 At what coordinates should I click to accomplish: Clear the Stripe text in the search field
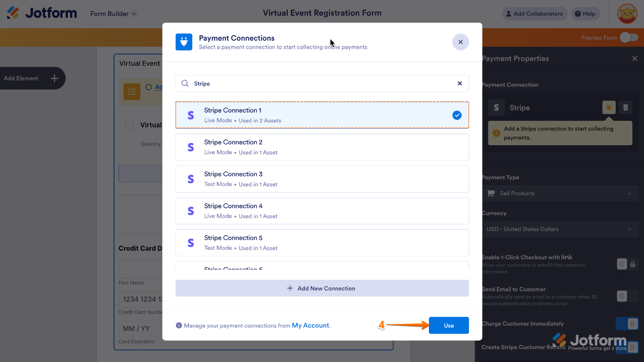[459, 84]
